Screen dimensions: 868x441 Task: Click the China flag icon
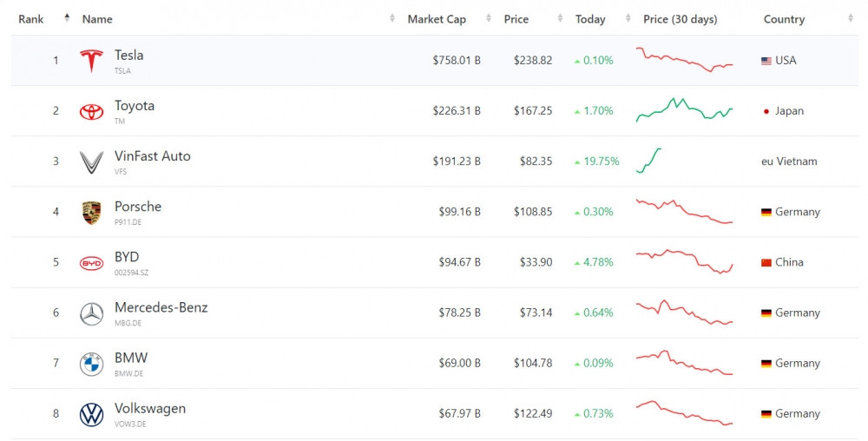[766, 262]
